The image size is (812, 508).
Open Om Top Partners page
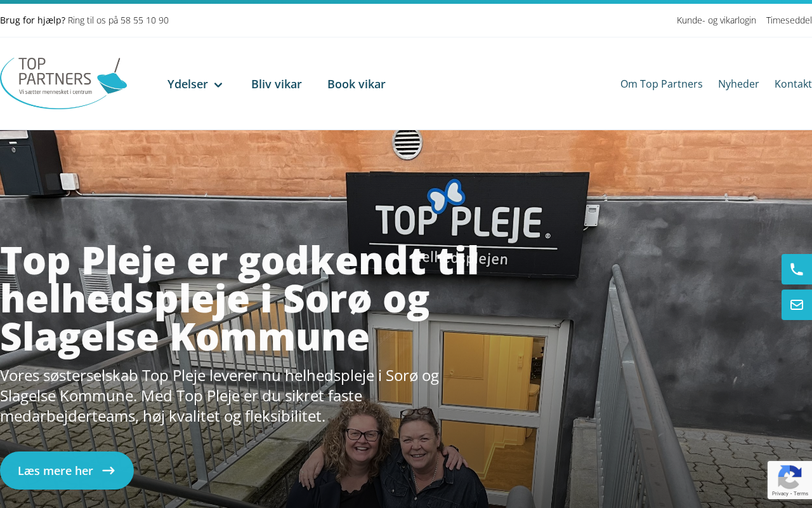click(x=662, y=84)
